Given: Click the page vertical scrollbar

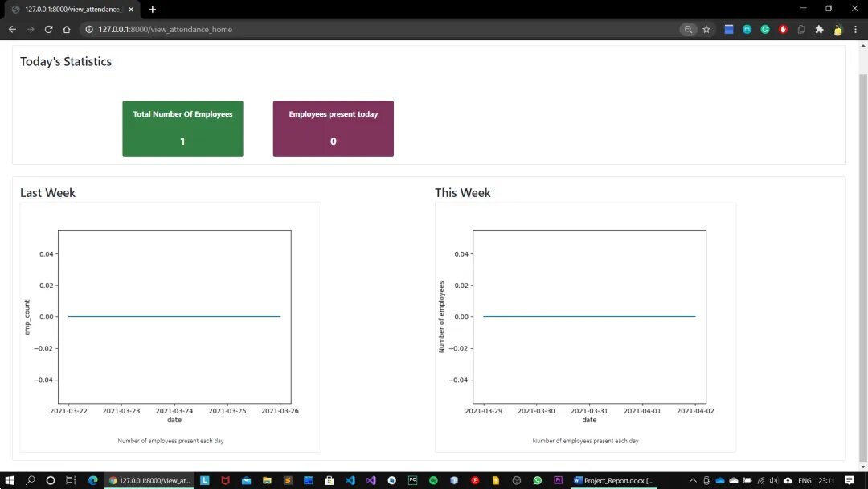Looking at the screenshot, I should (x=863, y=255).
